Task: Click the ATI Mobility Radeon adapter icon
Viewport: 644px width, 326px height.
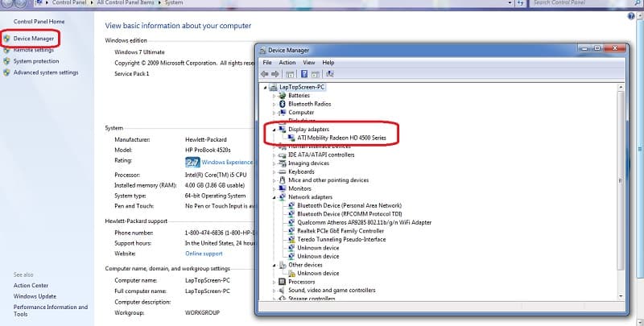Action: (x=291, y=138)
